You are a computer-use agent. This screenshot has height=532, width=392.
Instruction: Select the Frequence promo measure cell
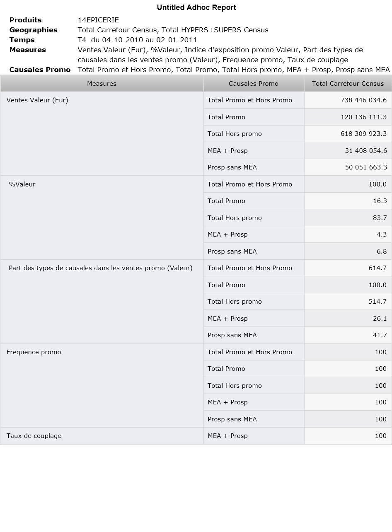(x=102, y=385)
